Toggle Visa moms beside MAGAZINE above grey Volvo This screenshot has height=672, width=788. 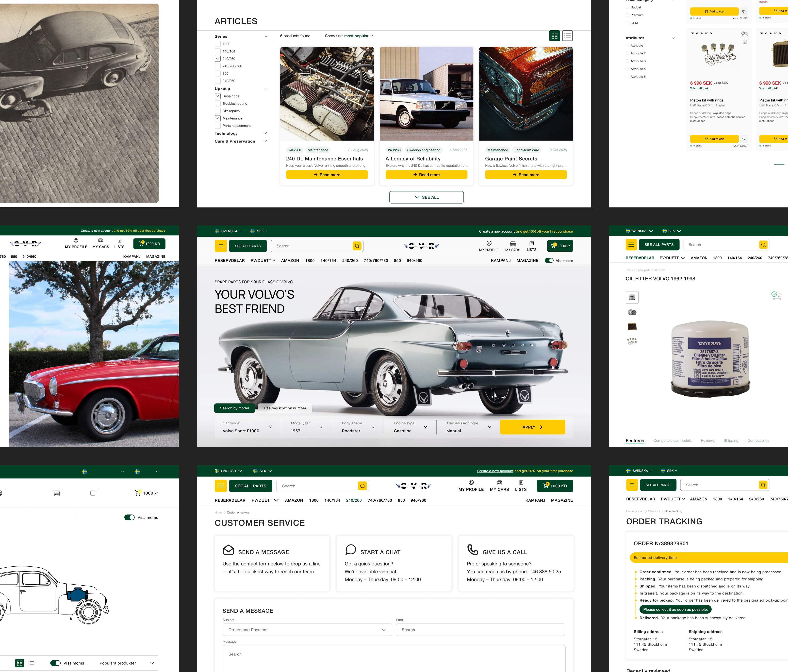[x=549, y=260]
